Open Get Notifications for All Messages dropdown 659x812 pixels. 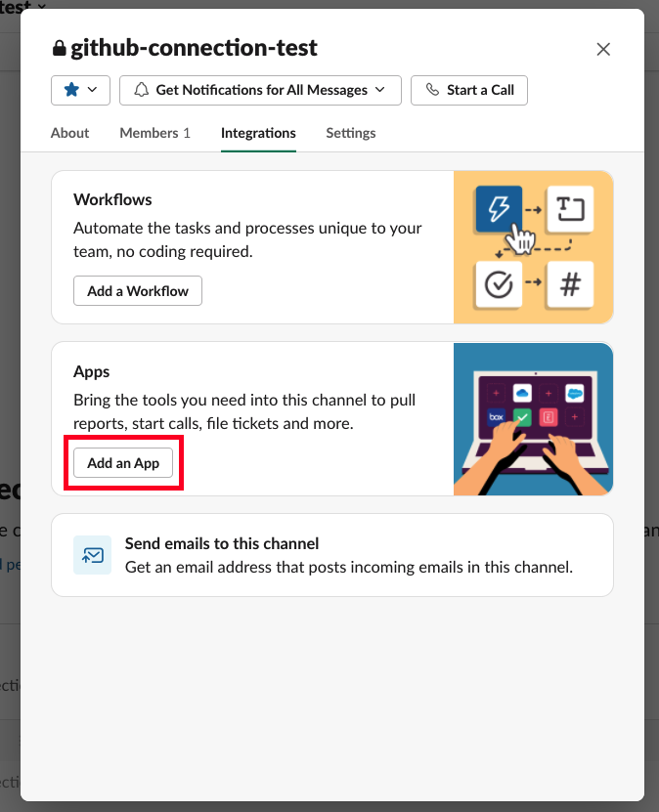coord(260,90)
